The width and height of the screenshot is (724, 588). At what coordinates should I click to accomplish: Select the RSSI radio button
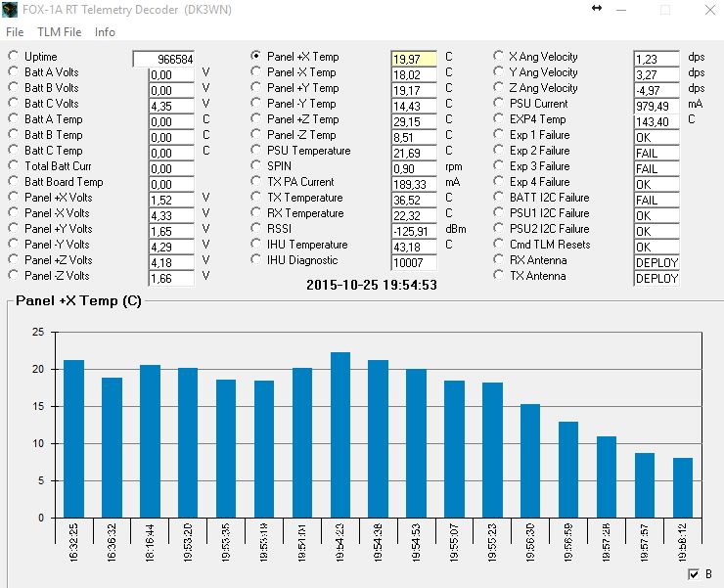pyautogui.click(x=255, y=228)
